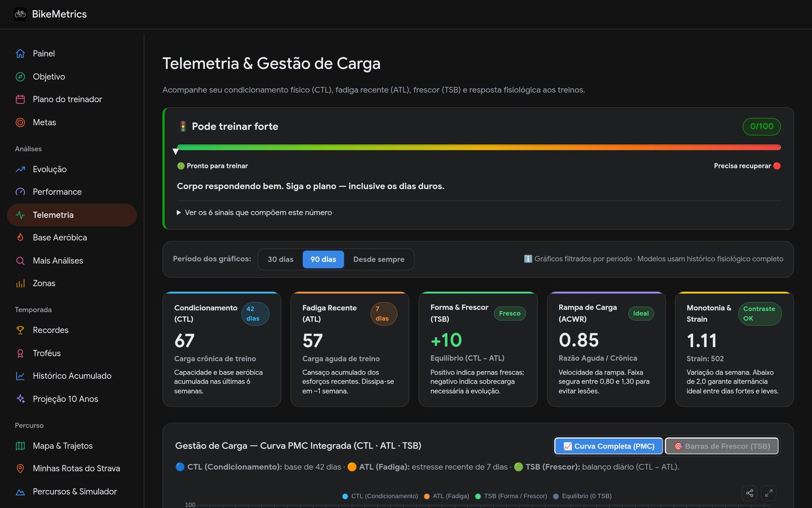Click the Ideal badge on ACWR card
The height and width of the screenshot is (508, 812).
641,313
